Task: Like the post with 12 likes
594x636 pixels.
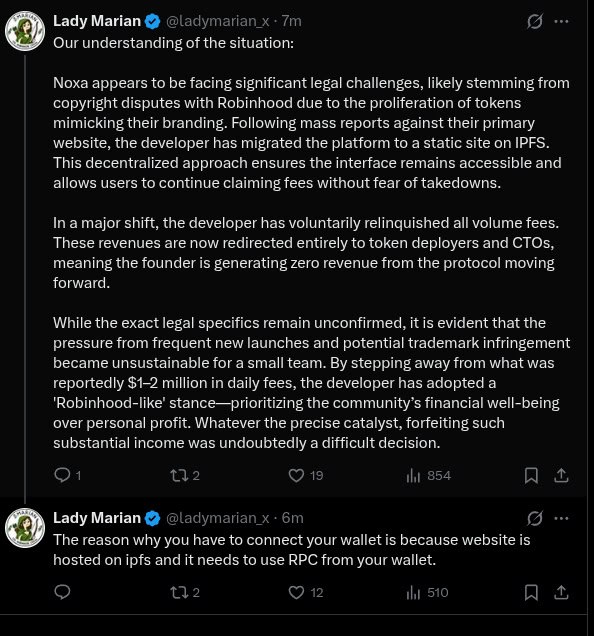Action: pyautogui.click(x=305, y=593)
